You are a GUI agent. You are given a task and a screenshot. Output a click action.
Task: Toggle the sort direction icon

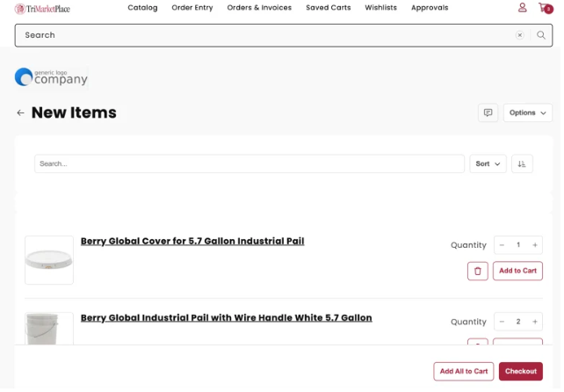(x=522, y=164)
